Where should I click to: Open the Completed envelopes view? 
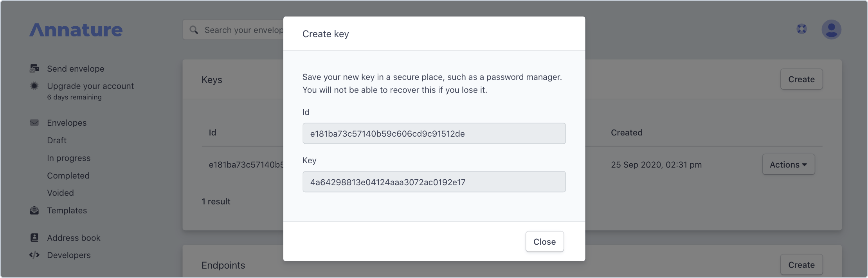tap(68, 175)
